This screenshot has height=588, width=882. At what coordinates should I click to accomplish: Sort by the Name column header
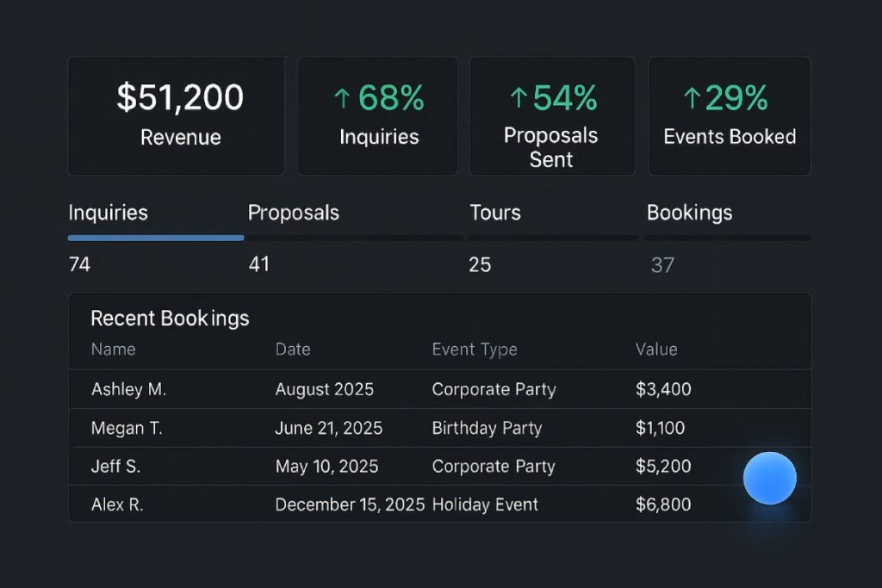[x=113, y=350]
